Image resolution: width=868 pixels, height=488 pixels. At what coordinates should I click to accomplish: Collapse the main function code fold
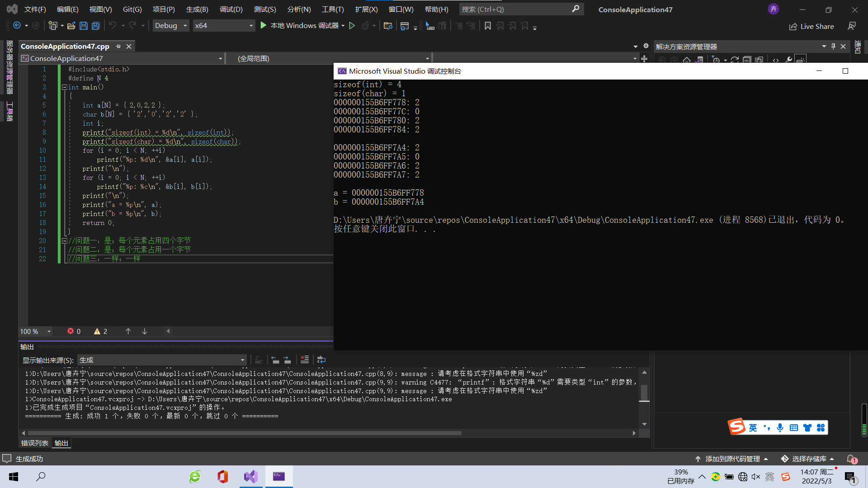pyautogui.click(x=64, y=87)
